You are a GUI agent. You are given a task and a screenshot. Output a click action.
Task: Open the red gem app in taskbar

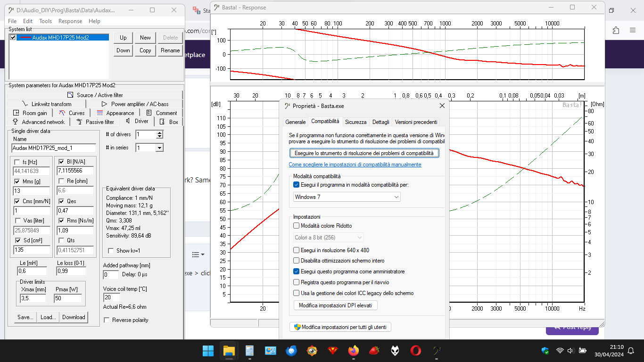tap(333, 351)
